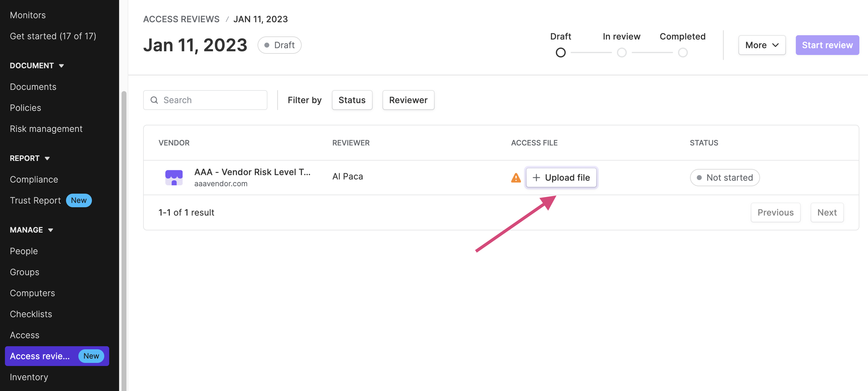868x391 pixels.
Task: Click the JAN 11, 2023 breadcrumb text
Action: pos(260,19)
